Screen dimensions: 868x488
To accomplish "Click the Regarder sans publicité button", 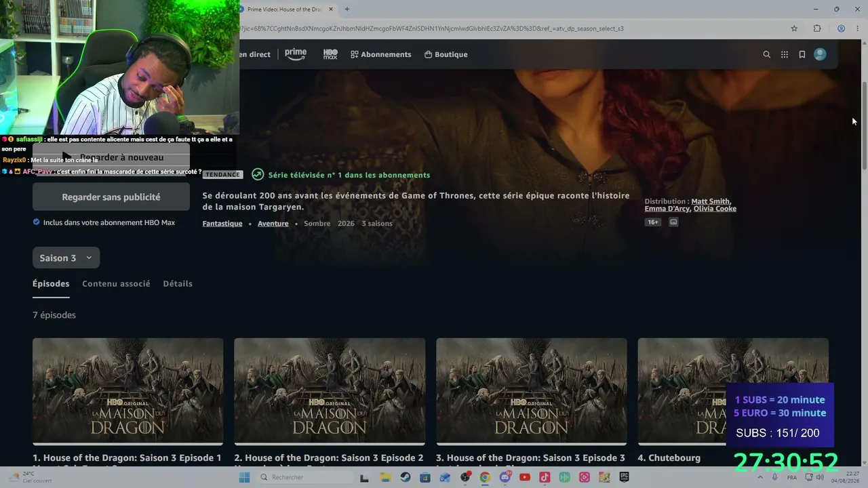I will pyautogui.click(x=111, y=197).
